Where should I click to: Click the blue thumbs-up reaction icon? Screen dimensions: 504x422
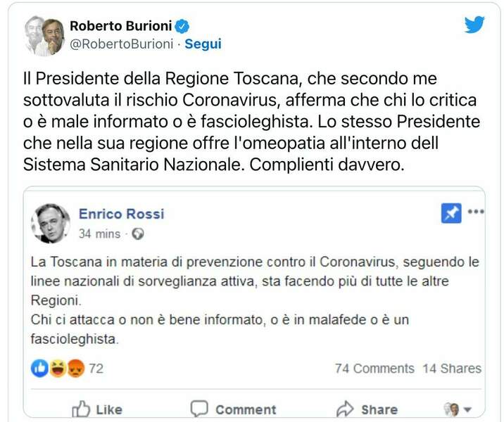[x=40, y=368]
